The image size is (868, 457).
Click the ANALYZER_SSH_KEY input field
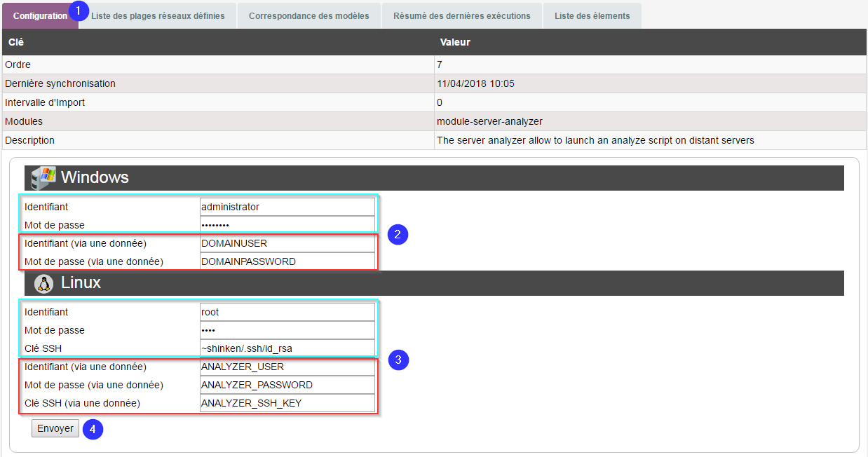pyautogui.click(x=287, y=403)
